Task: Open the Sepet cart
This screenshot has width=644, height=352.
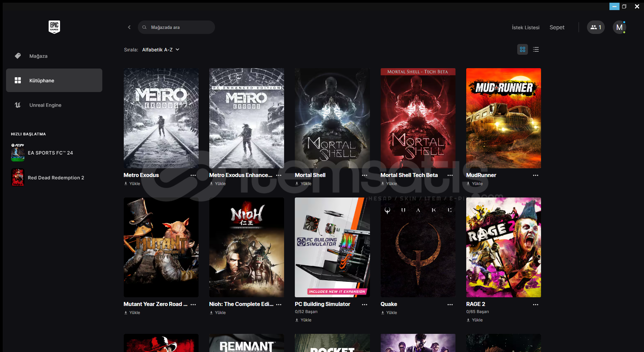Action: click(557, 27)
